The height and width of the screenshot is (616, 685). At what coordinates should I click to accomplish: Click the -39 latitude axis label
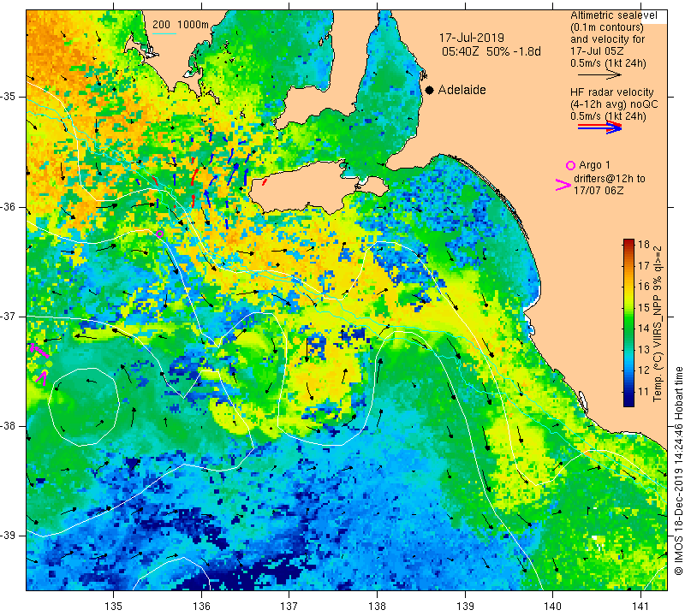pos(9,536)
